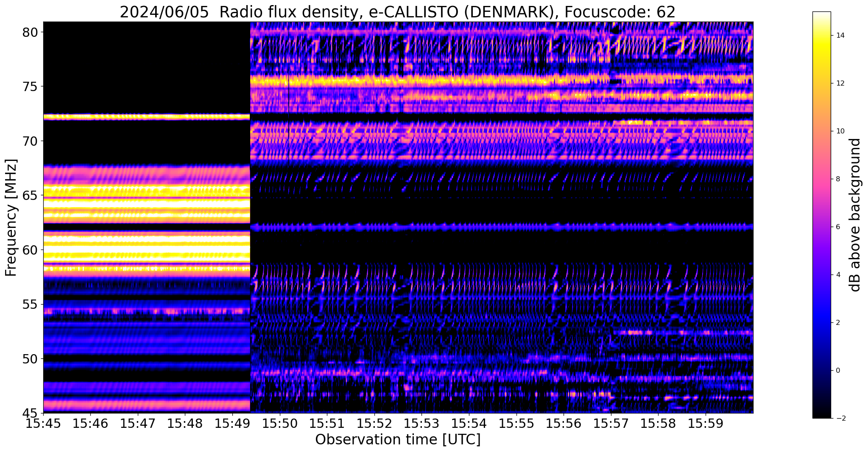The width and height of the screenshot is (868, 452).
Task: Click the 15:59 time tick label
Action: pyautogui.click(x=706, y=424)
